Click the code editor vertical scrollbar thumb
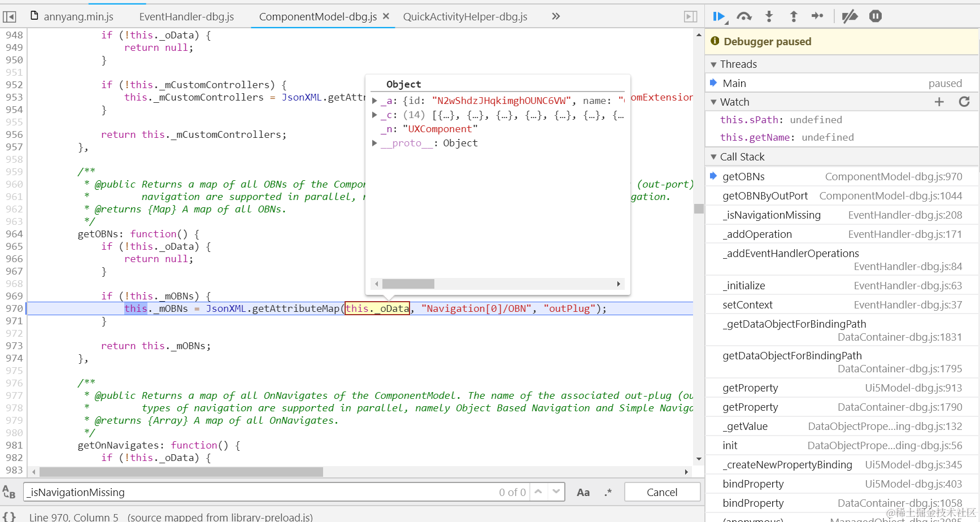Viewport: 980px width, 522px height. pos(699,208)
